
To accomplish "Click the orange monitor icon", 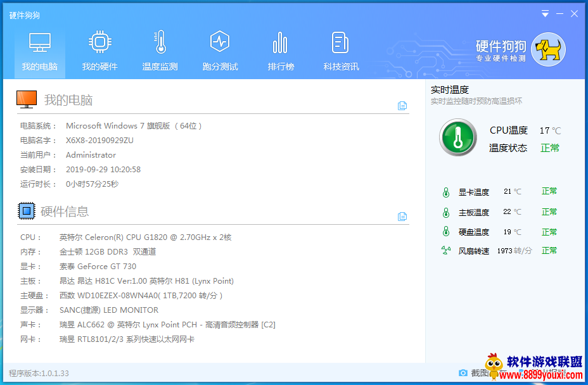I will coord(27,99).
